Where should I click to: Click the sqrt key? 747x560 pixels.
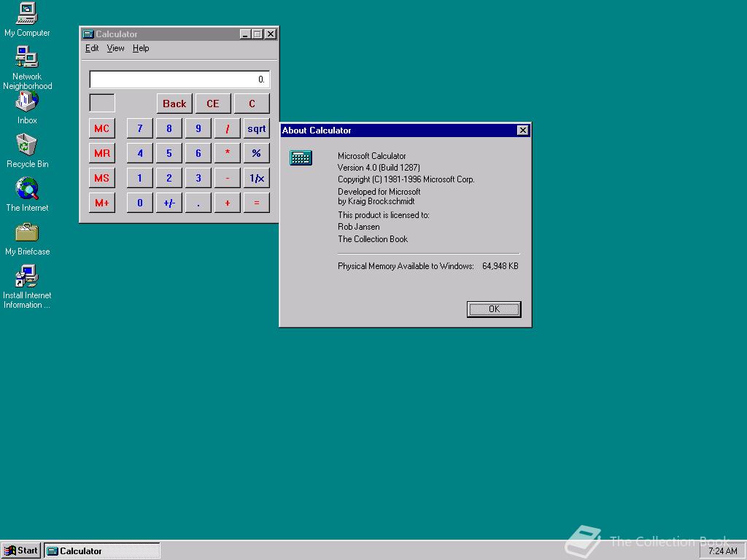pyautogui.click(x=257, y=128)
